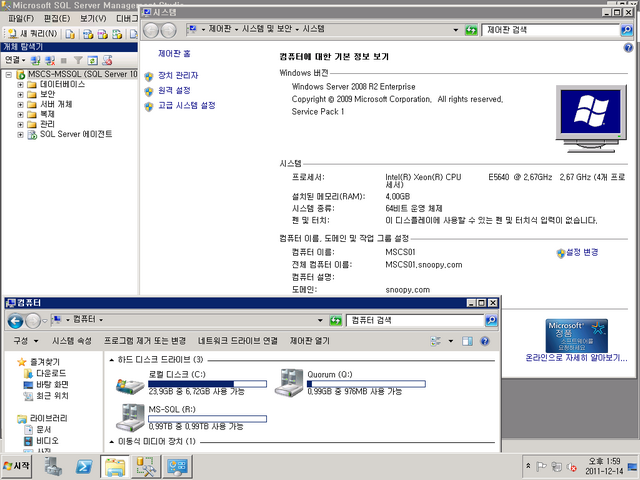
Task: Click the Windows Explorer taskbar button
Action: pyautogui.click(x=115, y=467)
